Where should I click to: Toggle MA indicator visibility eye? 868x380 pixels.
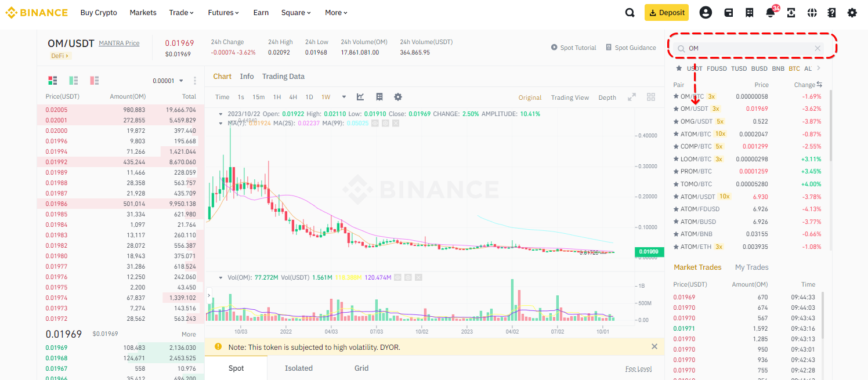[375, 123]
